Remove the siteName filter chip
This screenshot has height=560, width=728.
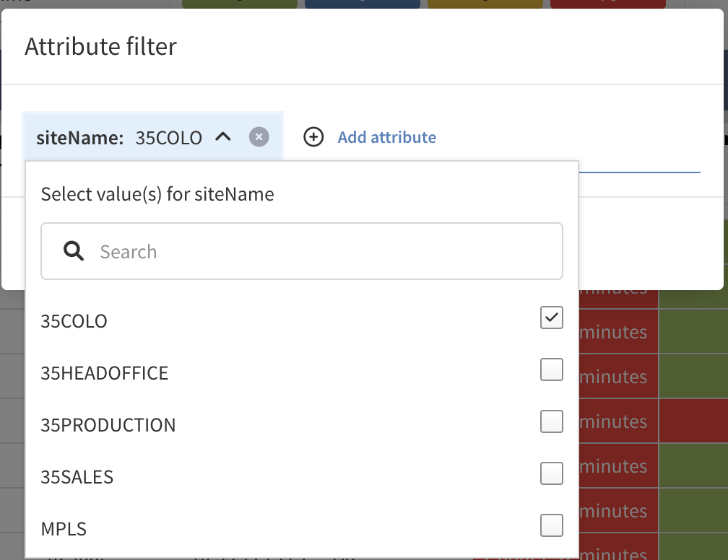[x=259, y=137]
